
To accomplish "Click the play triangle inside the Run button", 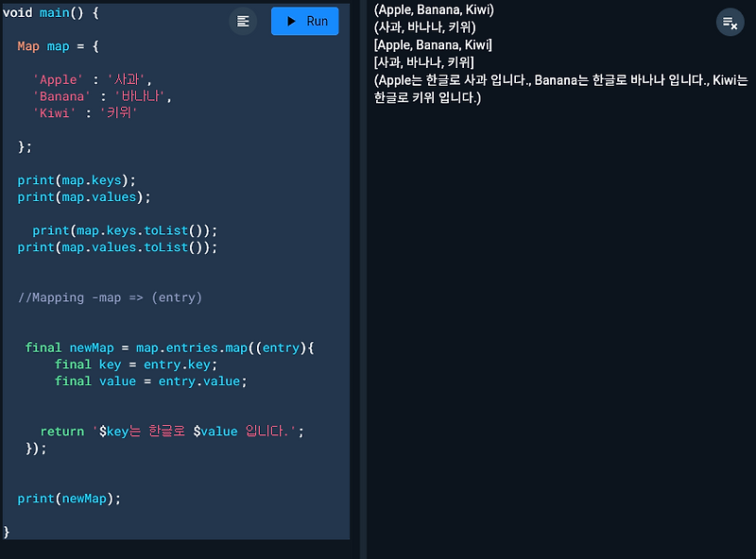I will click(x=293, y=21).
